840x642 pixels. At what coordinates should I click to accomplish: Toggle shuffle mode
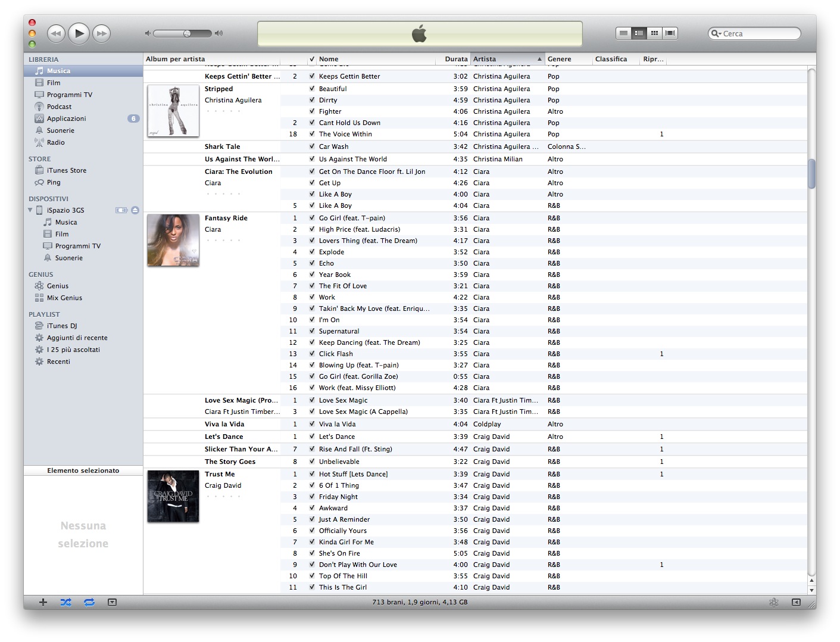point(65,602)
